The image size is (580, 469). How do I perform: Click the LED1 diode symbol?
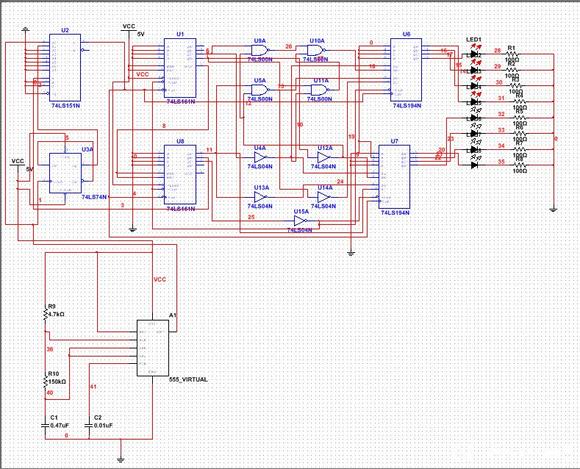474,54
